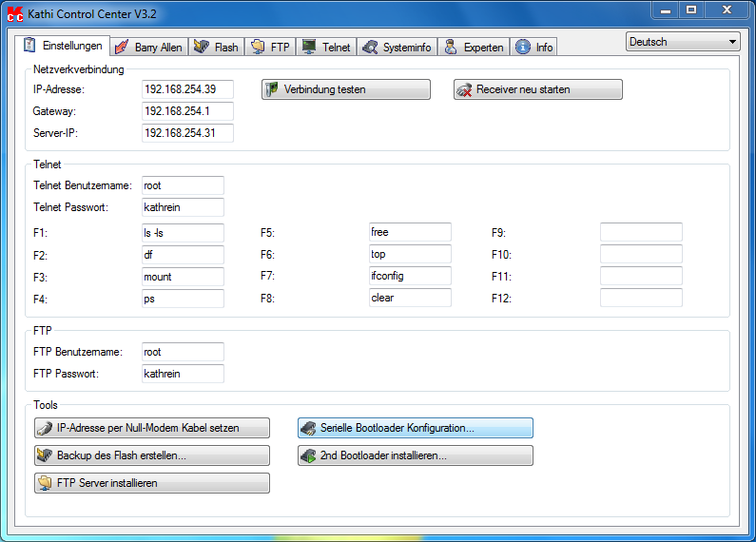Open Serielle Bootloader Konfiguration dialog
This screenshot has width=756, height=542.
(416, 428)
